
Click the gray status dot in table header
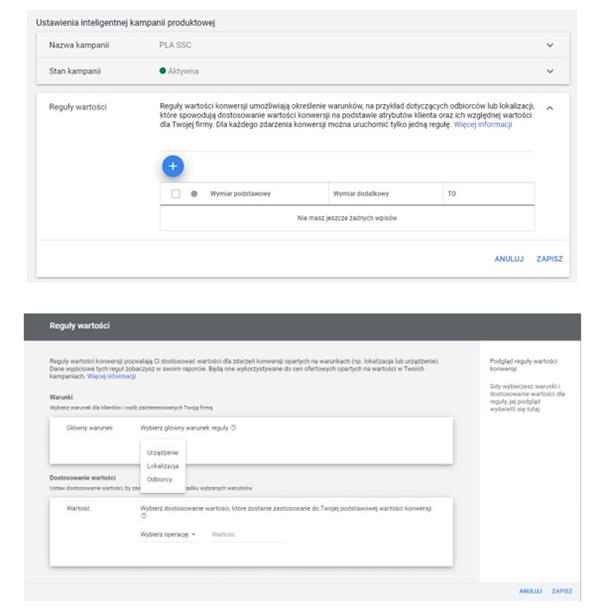193,193
